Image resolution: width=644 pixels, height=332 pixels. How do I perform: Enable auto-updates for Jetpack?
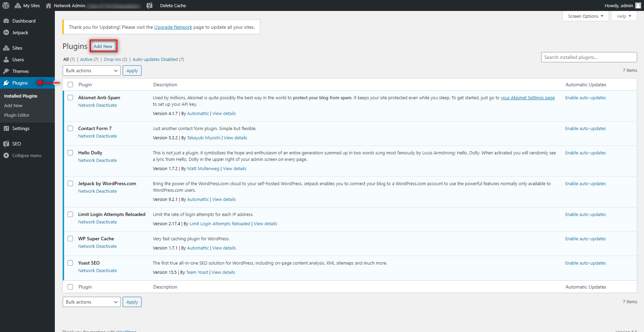click(585, 184)
